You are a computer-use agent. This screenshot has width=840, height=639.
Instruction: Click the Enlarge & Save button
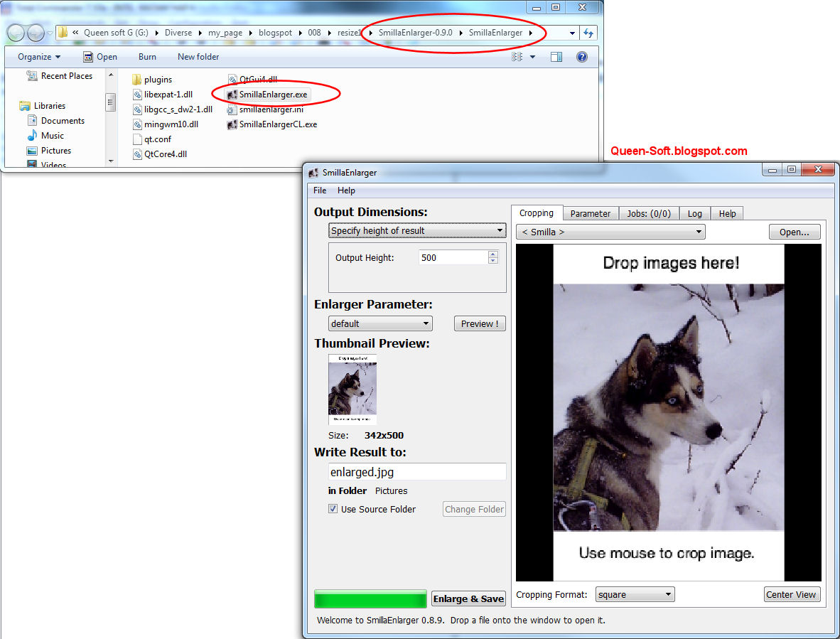[468, 598]
